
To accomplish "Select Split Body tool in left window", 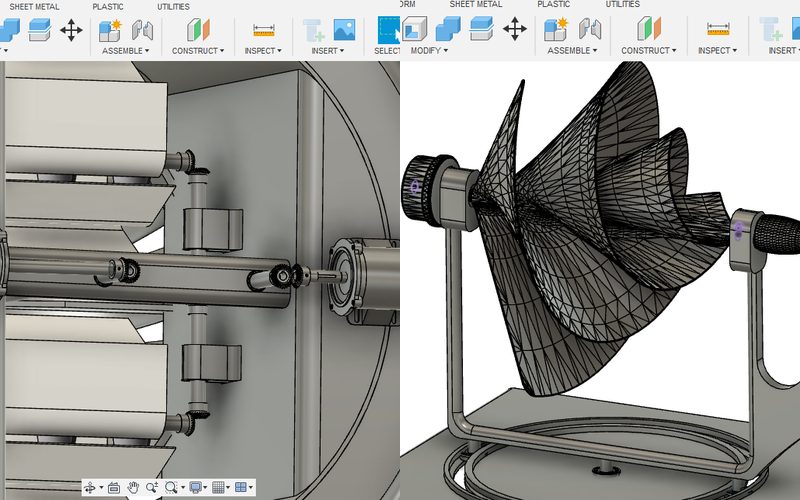I will (x=40, y=30).
